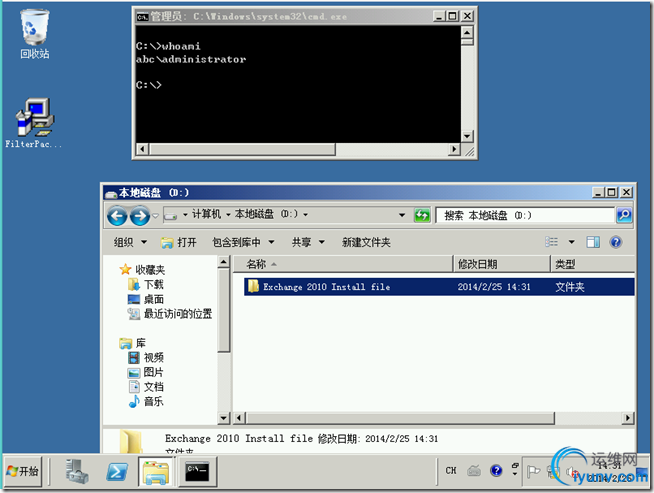
Task: Click the search 本地磁盘 (D:) input field
Action: click(x=525, y=216)
